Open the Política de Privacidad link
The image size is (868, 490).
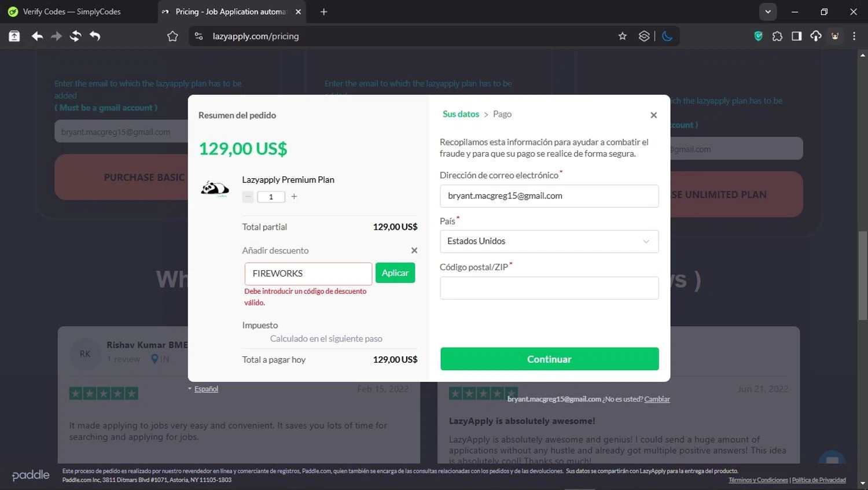(x=819, y=480)
